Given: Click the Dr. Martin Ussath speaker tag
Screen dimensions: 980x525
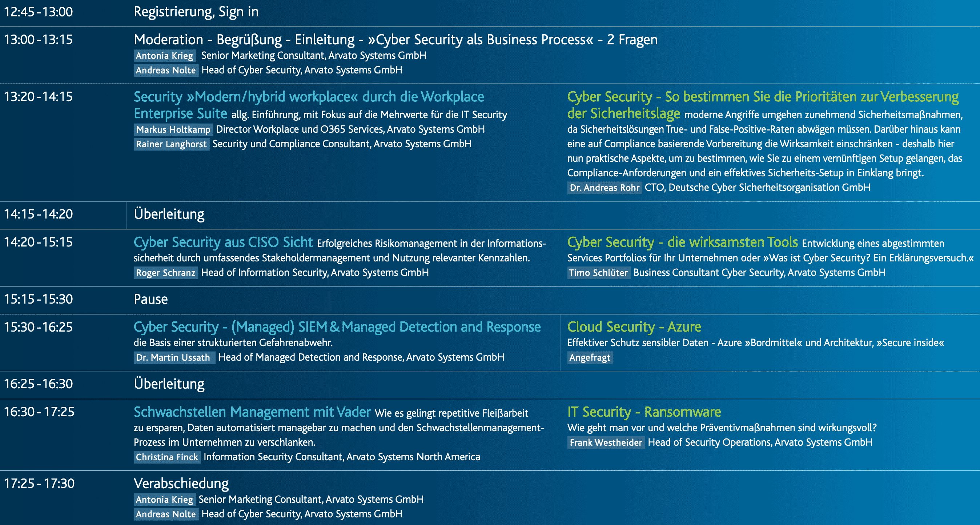Looking at the screenshot, I should click(x=174, y=358).
